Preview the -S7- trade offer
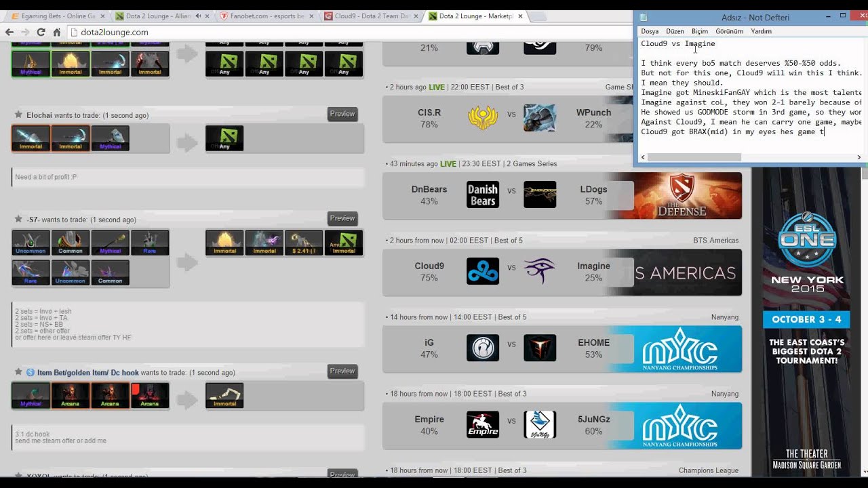Image resolution: width=868 pixels, height=488 pixels. pos(342,218)
